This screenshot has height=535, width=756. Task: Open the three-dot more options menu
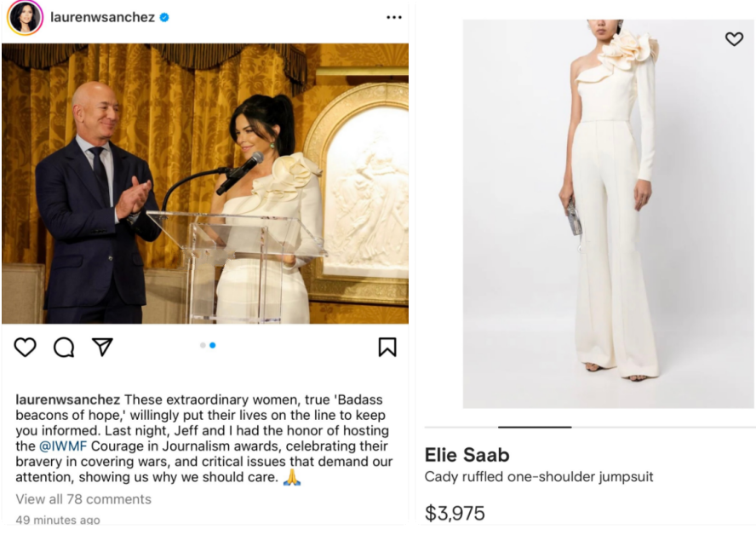point(393,17)
